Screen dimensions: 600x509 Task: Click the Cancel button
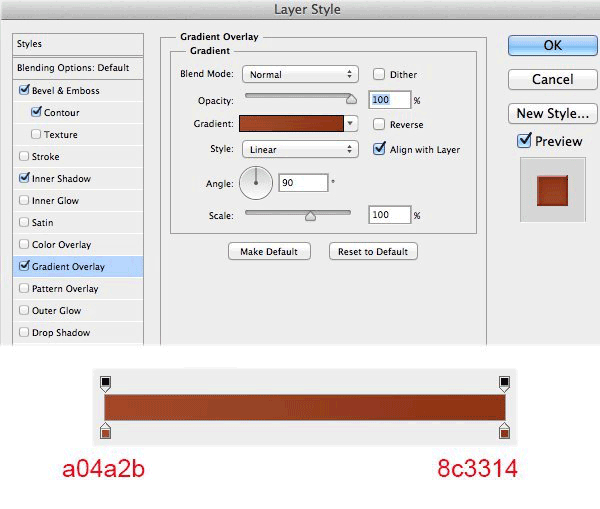point(553,80)
